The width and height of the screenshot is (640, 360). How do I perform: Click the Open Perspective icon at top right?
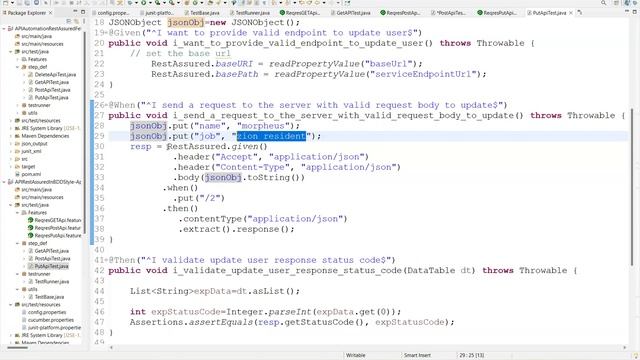pos(617,3)
